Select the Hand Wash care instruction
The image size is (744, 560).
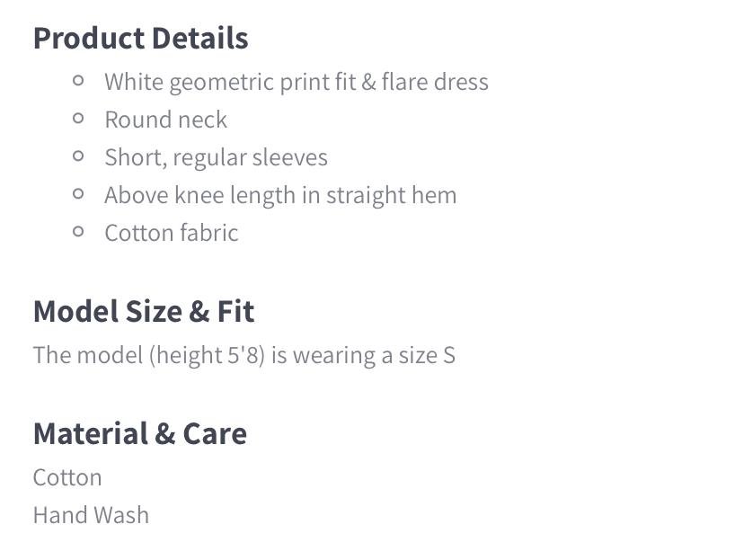coord(91,515)
